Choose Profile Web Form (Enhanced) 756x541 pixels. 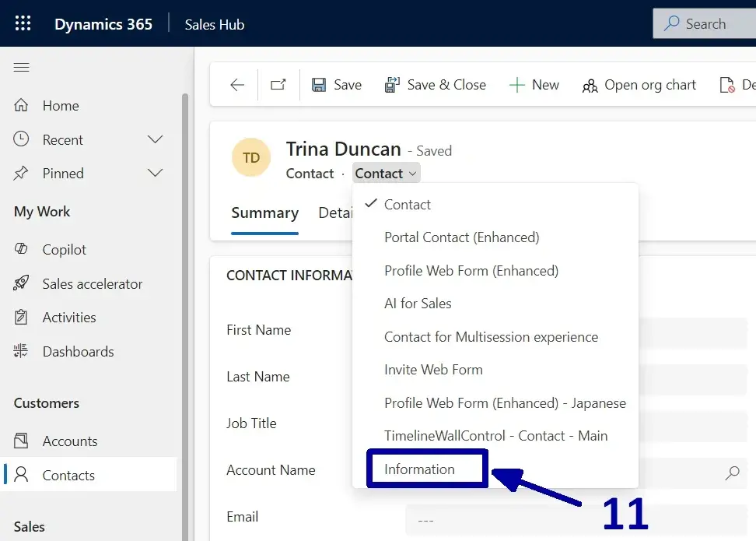point(495,271)
